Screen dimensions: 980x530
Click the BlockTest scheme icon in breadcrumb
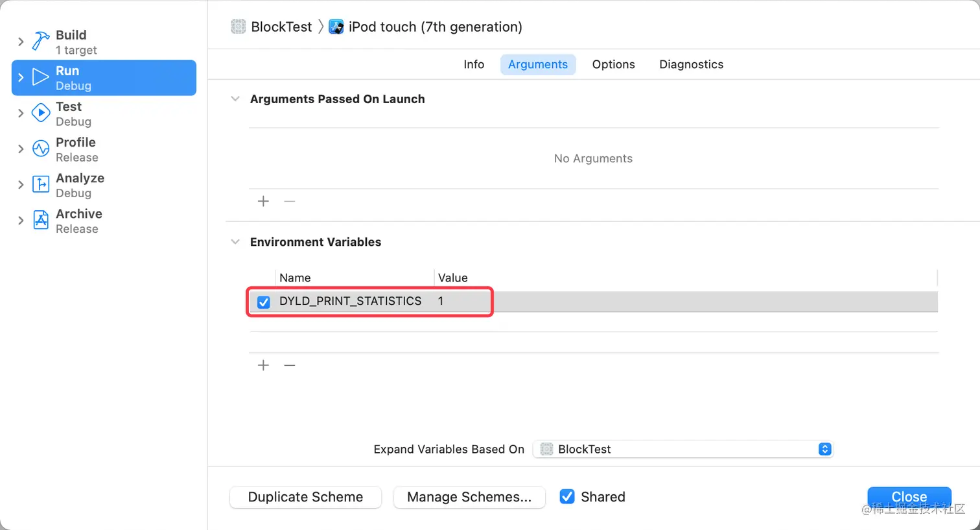click(239, 27)
